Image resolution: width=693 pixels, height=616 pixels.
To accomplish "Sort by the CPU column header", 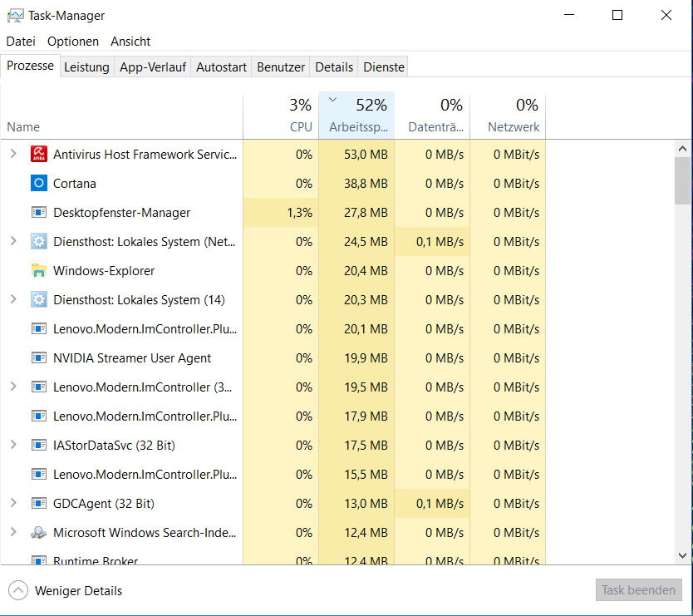I will (281, 116).
